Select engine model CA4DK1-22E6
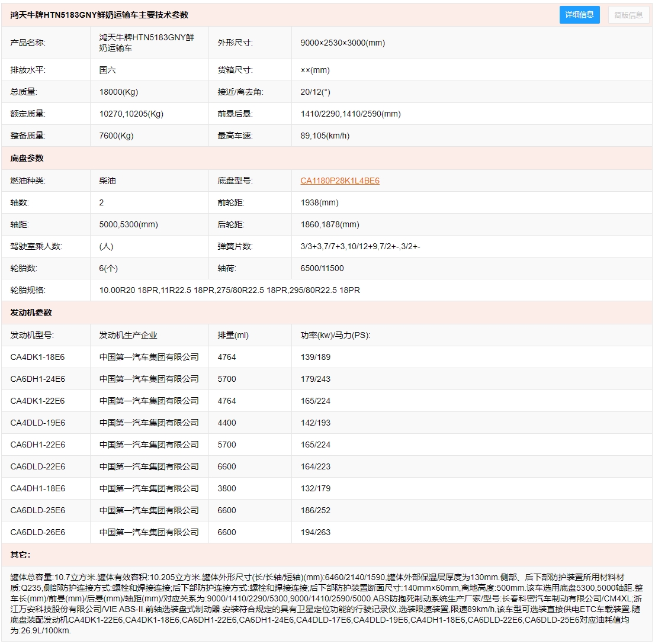The width and height of the screenshot is (655, 644). 37,401
